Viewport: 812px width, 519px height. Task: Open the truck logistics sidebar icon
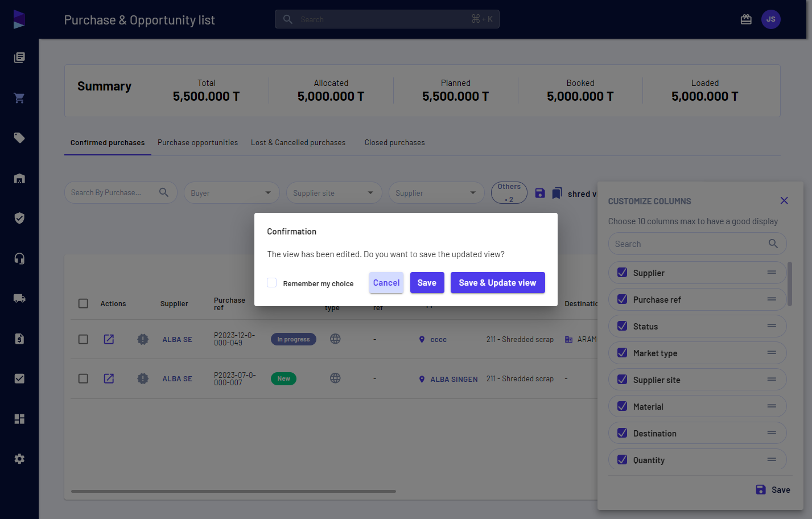19,298
